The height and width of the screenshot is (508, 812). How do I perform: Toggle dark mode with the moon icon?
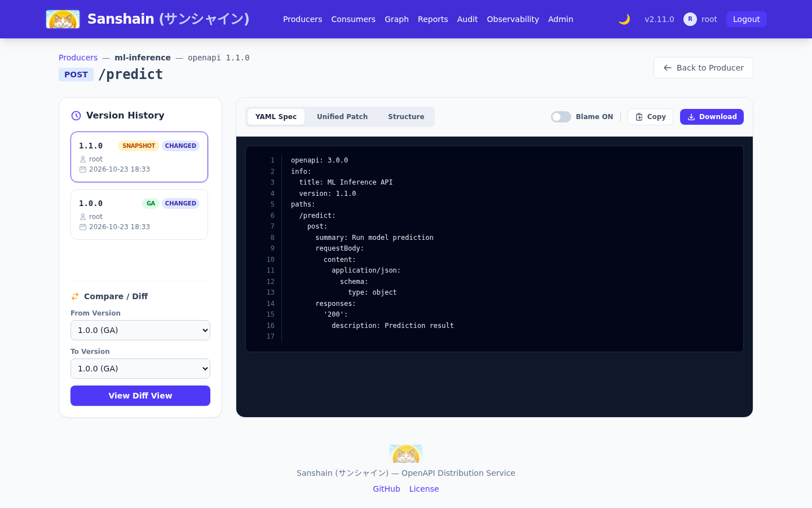(624, 19)
